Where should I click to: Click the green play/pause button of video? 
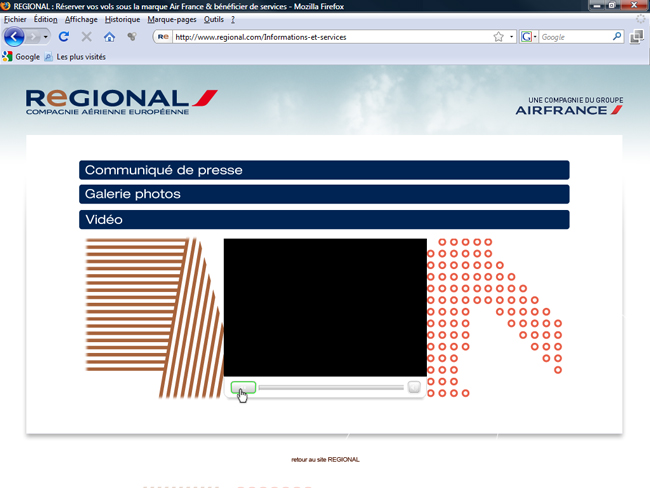point(243,387)
